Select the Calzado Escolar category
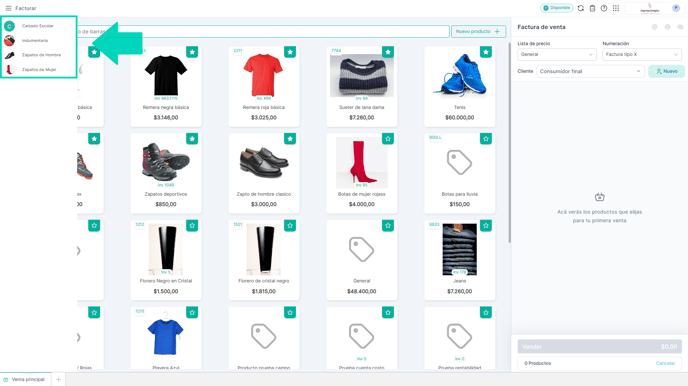 click(x=38, y=26)
